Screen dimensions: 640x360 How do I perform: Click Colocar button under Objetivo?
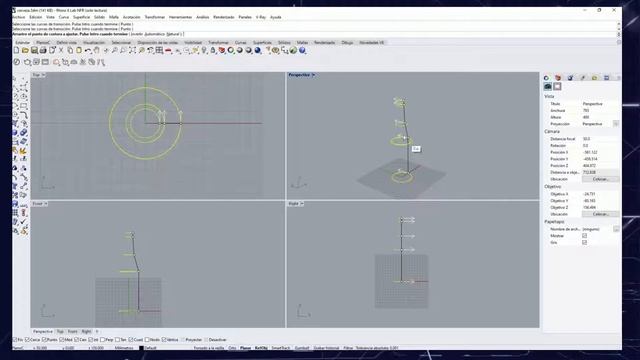[600, 214]
